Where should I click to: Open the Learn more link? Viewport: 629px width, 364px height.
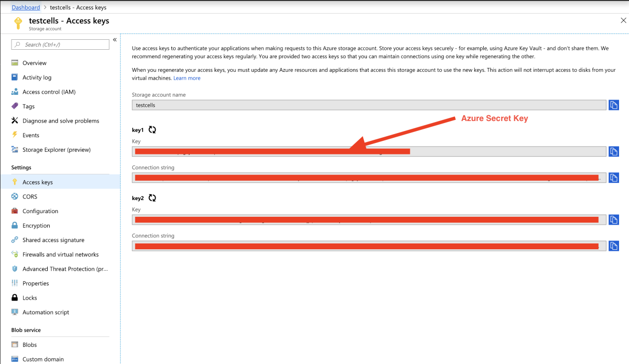[187, 78]
